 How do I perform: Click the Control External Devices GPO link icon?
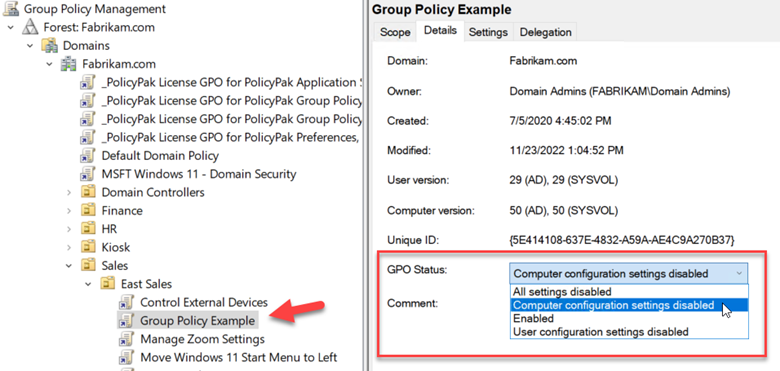pyautogui.click(x=126, y=302)
